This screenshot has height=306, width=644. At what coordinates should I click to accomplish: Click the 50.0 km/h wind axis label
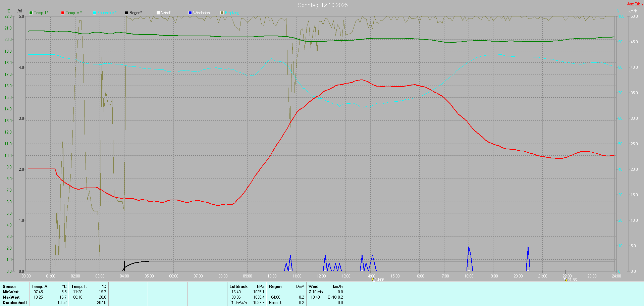tap(634, 16)
